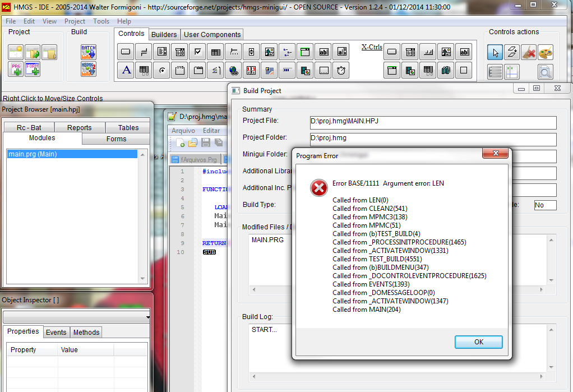Select the RadioGroup control in palette
The height and width of the screenshot is (392, 573).
[x=162, y=71]
